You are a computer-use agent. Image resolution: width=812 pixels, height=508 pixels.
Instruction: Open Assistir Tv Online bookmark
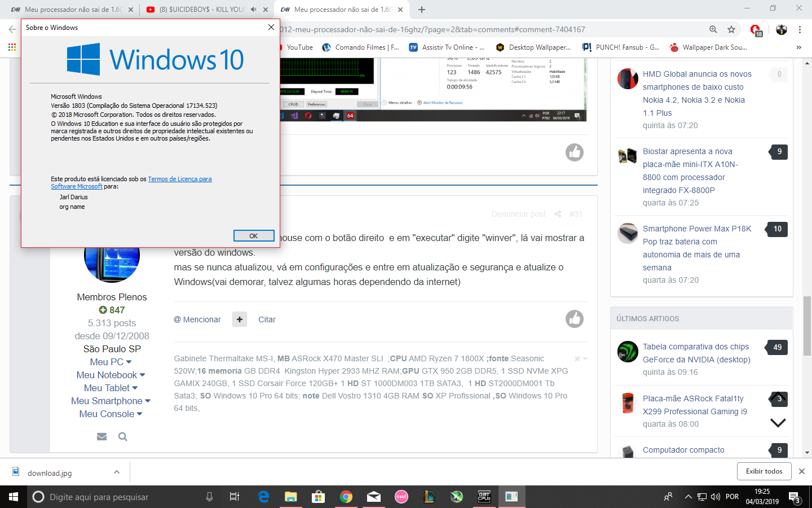447,47
